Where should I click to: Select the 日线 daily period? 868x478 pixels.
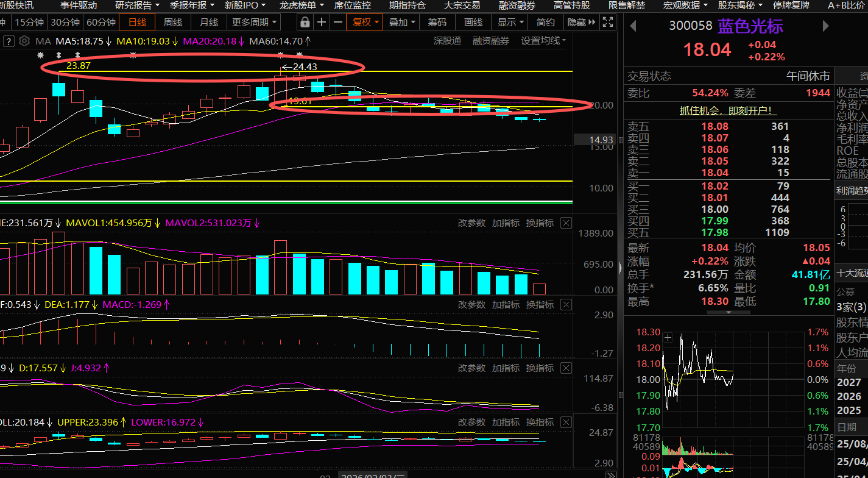(x=137, y=23)
